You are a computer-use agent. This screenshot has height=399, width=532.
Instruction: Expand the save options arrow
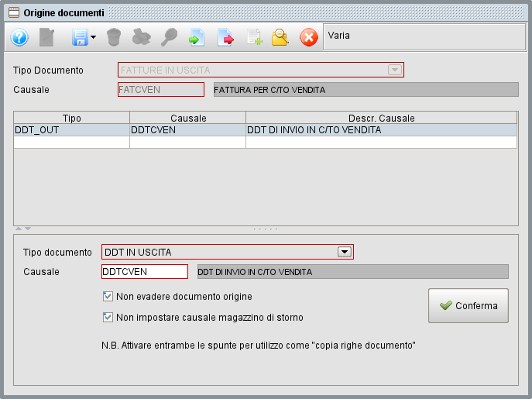click(93, 37)
